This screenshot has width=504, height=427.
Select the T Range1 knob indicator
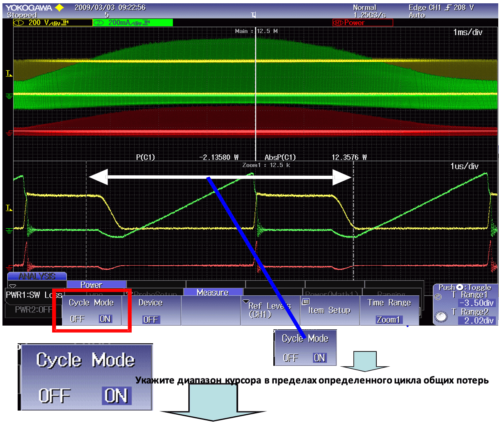pos(438,296)
